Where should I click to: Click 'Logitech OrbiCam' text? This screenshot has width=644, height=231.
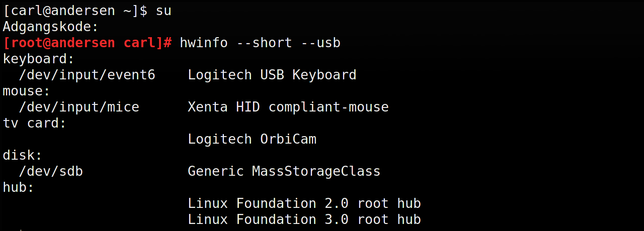coord(252,139)
